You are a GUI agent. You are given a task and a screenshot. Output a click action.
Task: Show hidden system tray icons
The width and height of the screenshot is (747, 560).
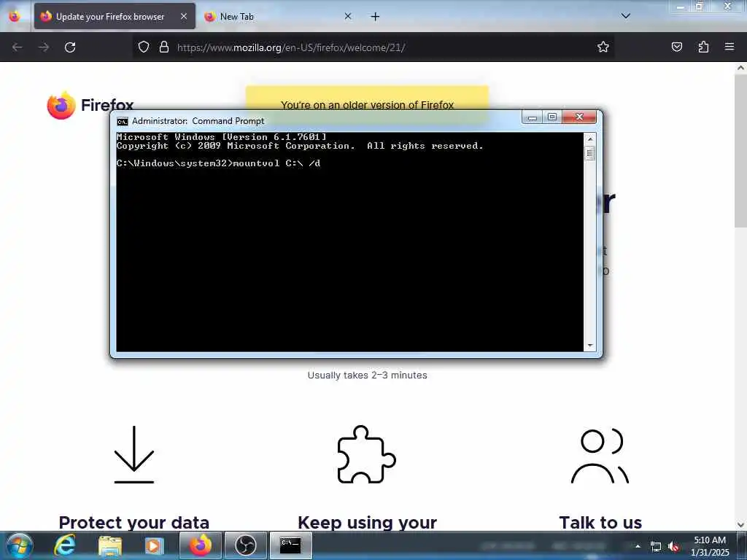[638, 546]
